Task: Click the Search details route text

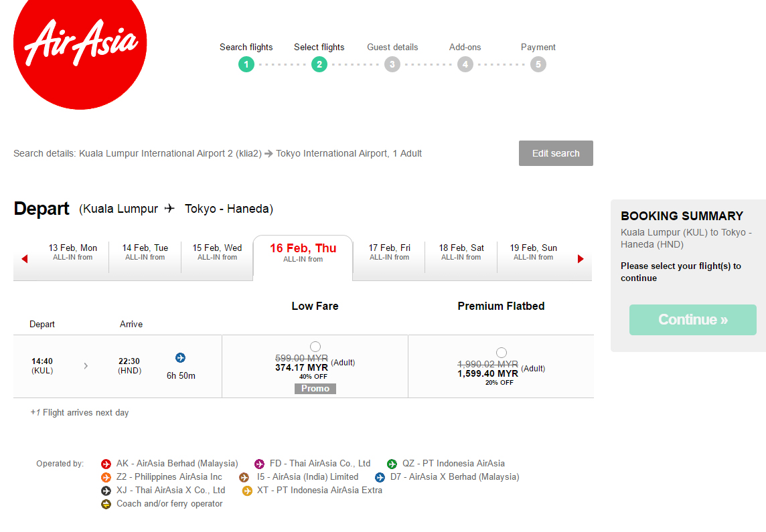Action: coord(218,153)
